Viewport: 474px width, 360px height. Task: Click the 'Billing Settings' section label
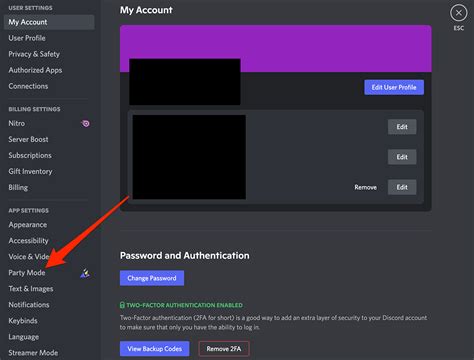pyautogui.click(x=34, y=109)
